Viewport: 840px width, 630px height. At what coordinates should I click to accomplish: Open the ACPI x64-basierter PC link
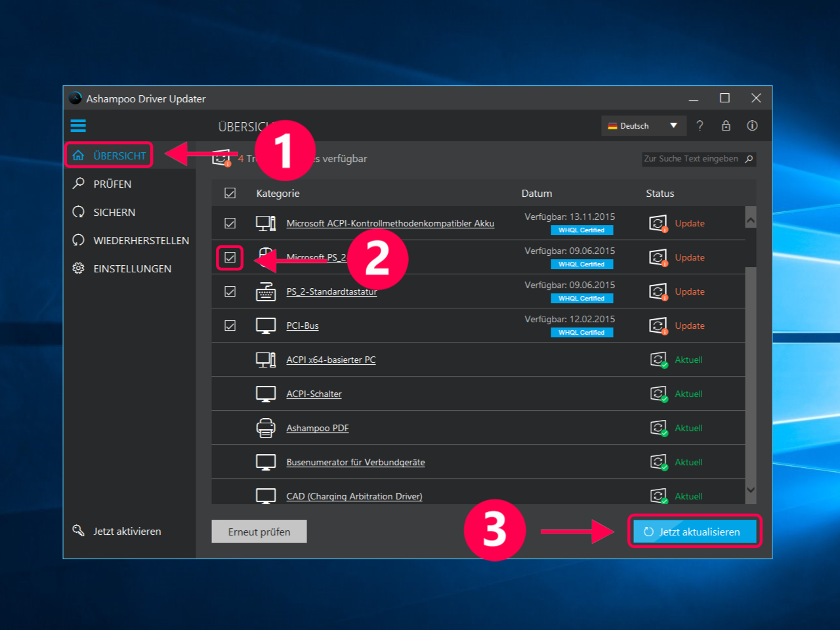[x=331, y=360]
